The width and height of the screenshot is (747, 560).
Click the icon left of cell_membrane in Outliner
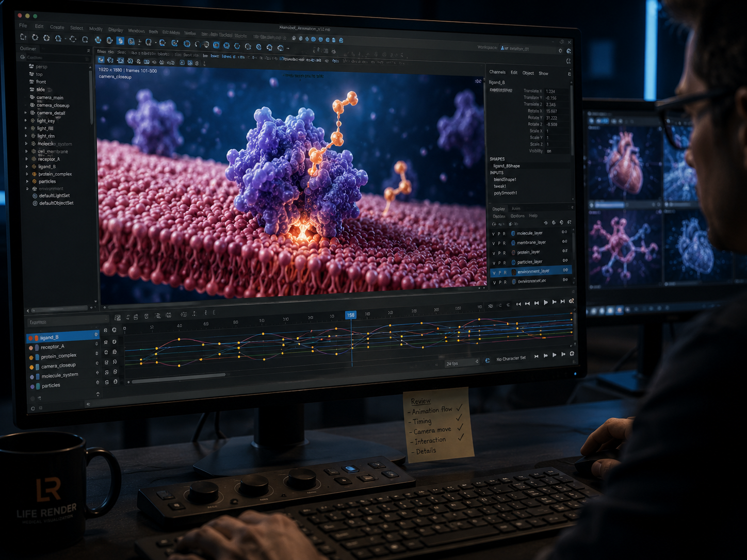(34, 152)
